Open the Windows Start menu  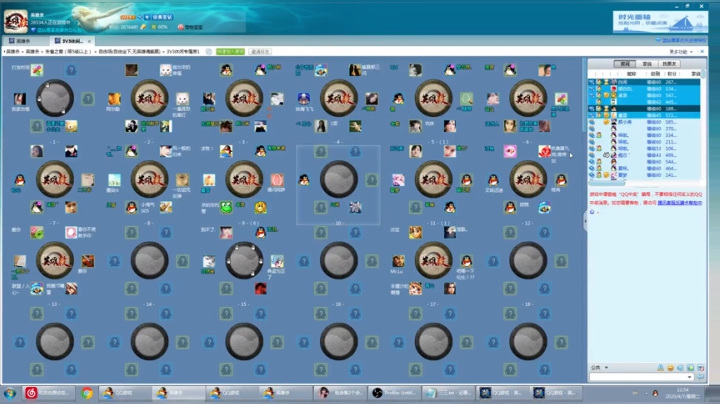pyautogui.click(x=10, y=393)
